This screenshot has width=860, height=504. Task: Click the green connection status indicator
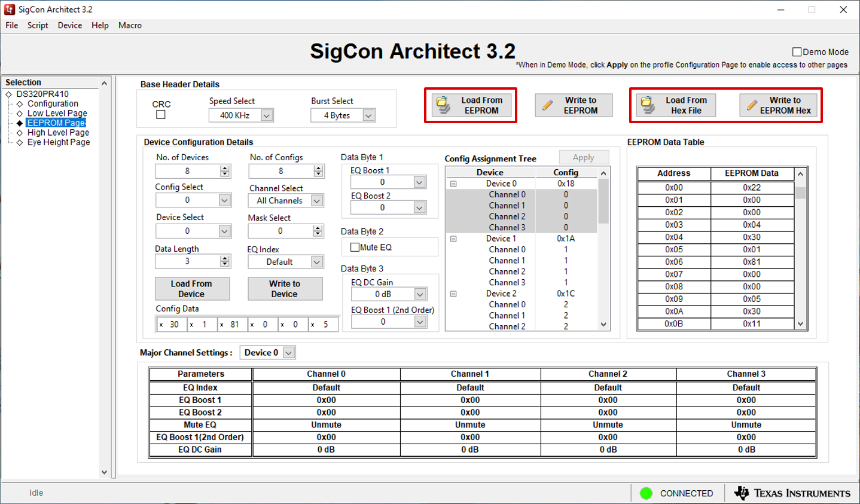[x=646, y=493]
